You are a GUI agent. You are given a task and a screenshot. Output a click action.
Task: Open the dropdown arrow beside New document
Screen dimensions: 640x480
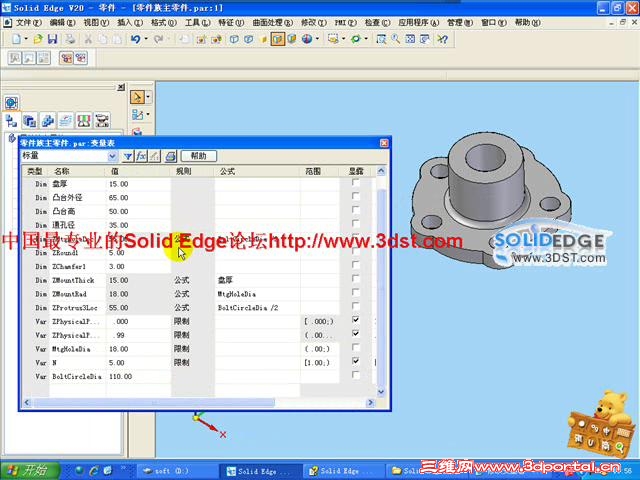26,39
